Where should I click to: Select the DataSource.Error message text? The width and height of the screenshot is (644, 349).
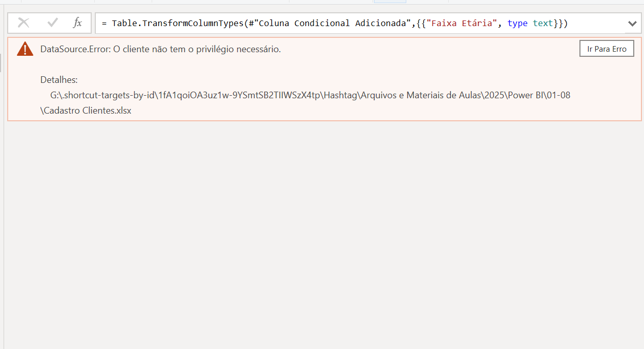(x=160, y=49)
